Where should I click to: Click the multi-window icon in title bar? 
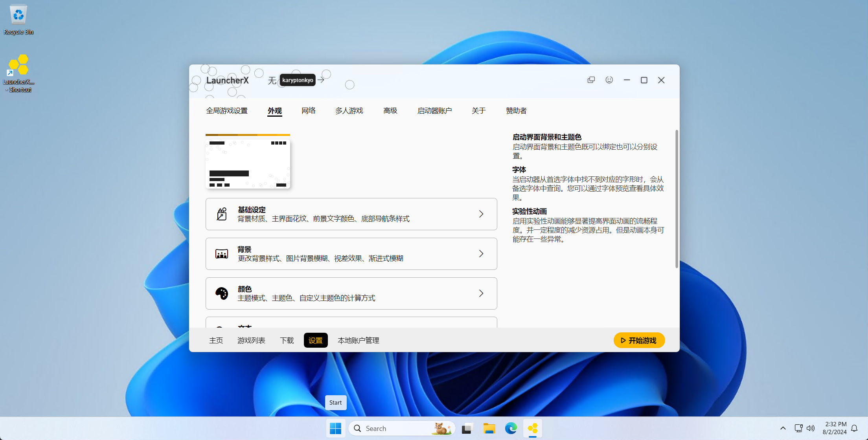(x=591, y=80)
